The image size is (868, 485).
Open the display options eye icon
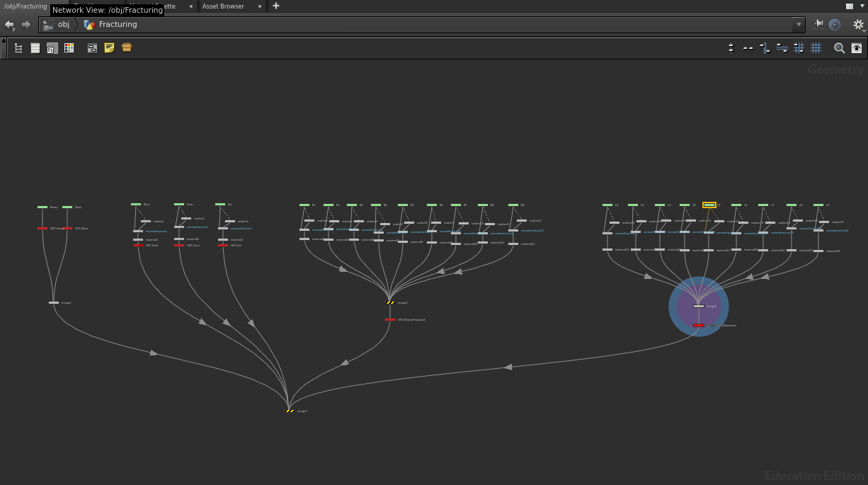pos(857,48)
